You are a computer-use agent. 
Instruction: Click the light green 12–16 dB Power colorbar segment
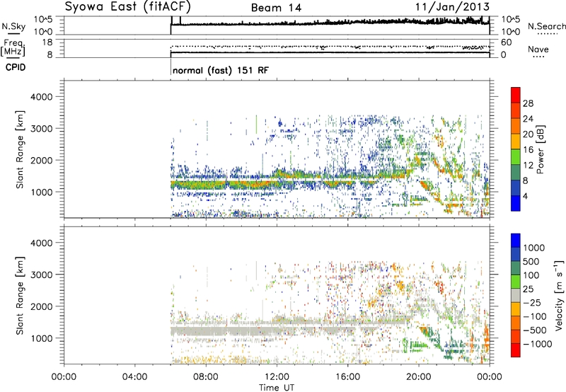[x=516, y=157]
